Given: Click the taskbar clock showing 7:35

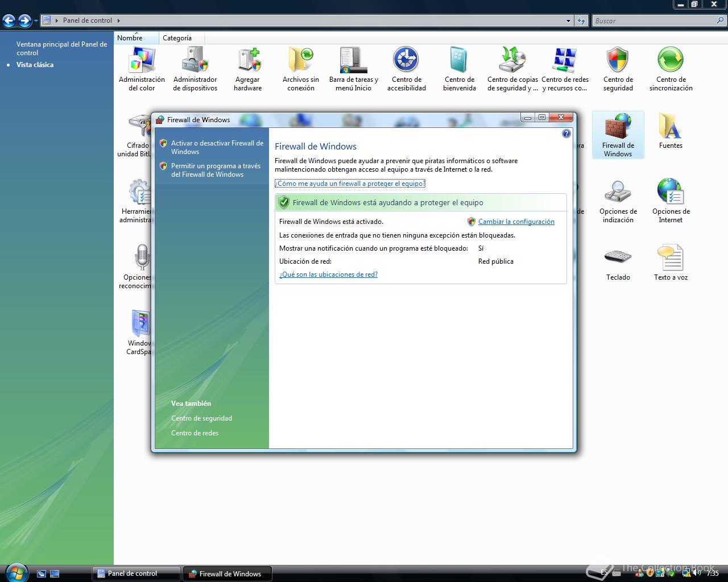Looking at the screenshot, I should (x=713, y=573).
